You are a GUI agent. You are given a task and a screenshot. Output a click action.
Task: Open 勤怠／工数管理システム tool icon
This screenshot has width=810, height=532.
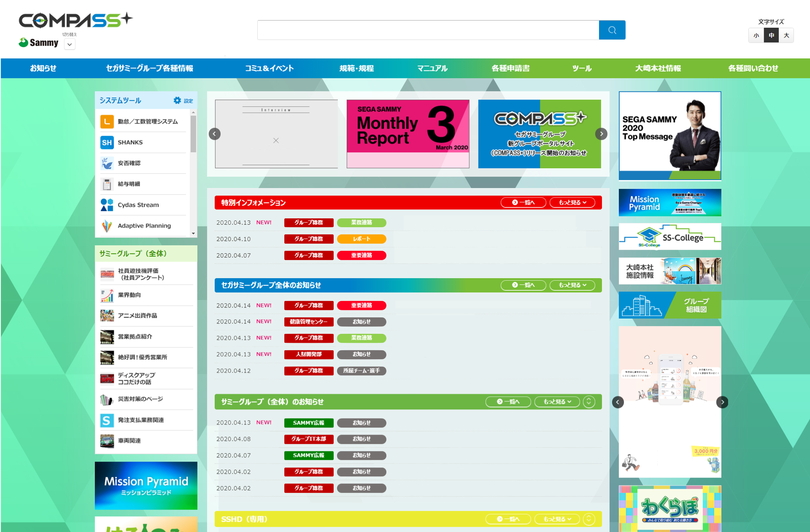coord(107,121)
